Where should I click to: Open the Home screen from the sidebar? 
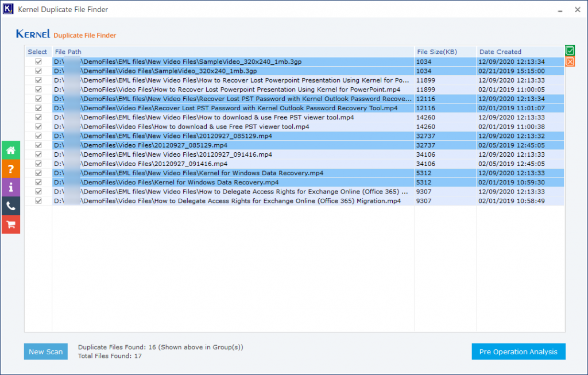tap(11, 150)
